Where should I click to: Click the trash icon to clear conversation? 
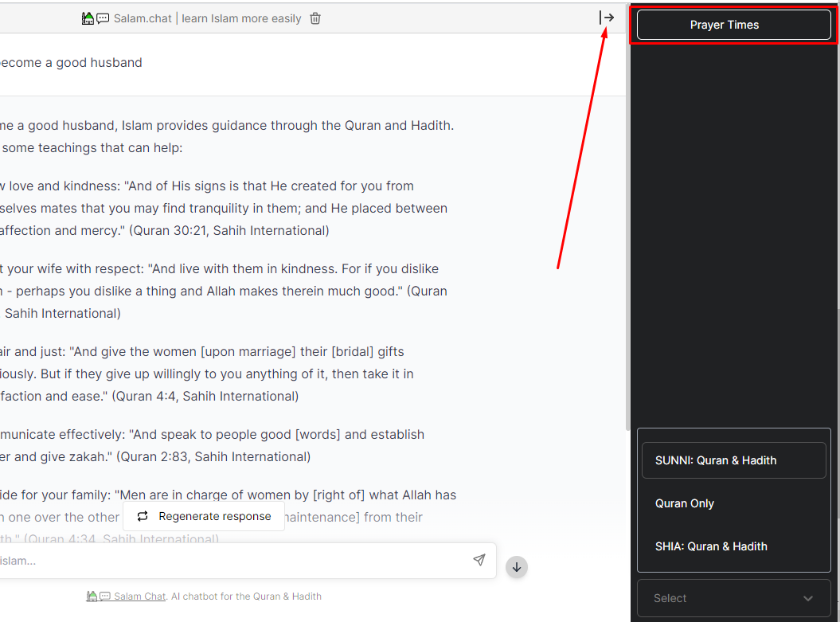315,18
